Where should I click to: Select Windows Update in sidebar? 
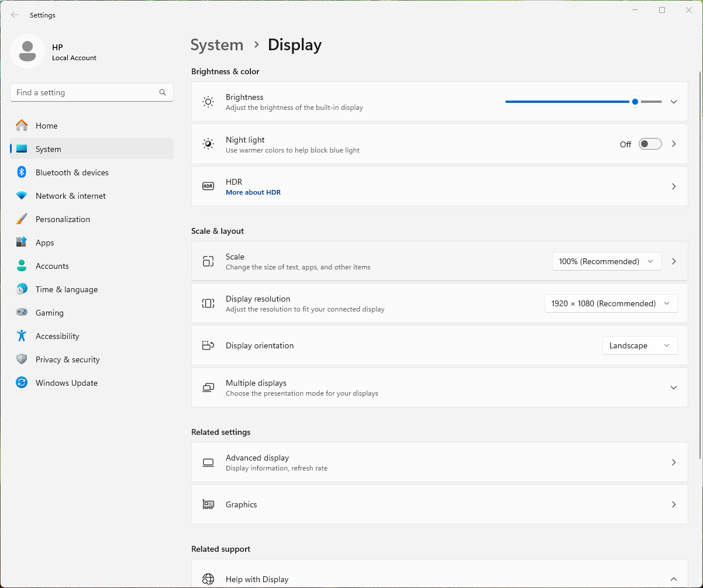tap(92, 383)
